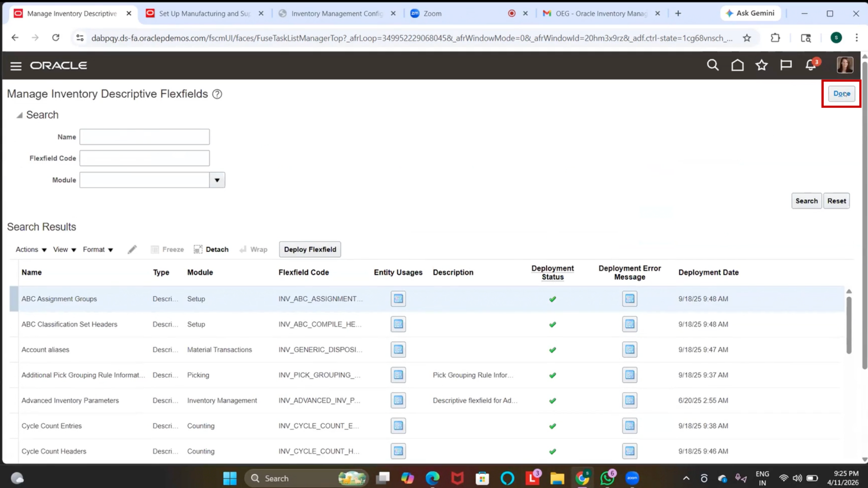Open the Actions menu dropdown
Screen dimensions: 868x488
pos(31,249)
